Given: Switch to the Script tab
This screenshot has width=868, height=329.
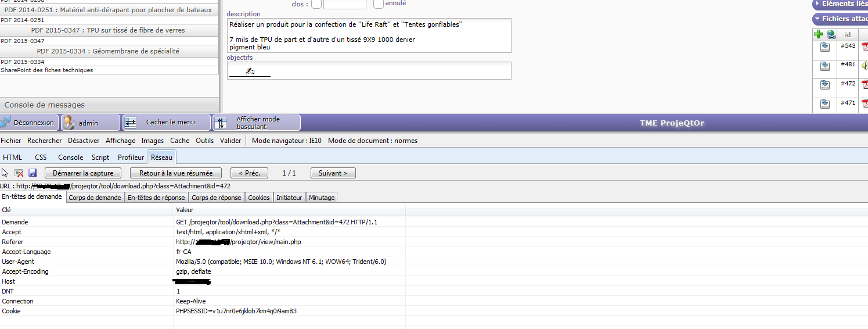Looking at the screenshot, I should pyautogui.click(x=100, y=158).
